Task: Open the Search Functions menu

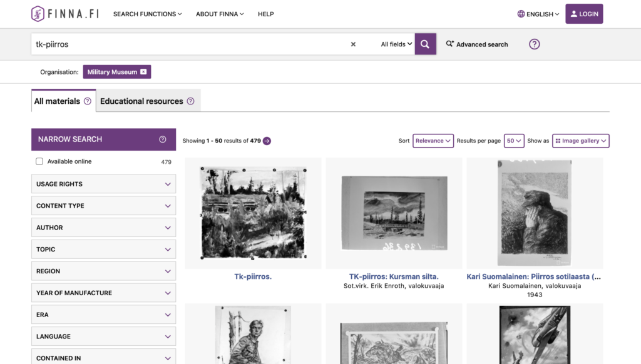Action: pyautogui.click(x=147, y=14)
